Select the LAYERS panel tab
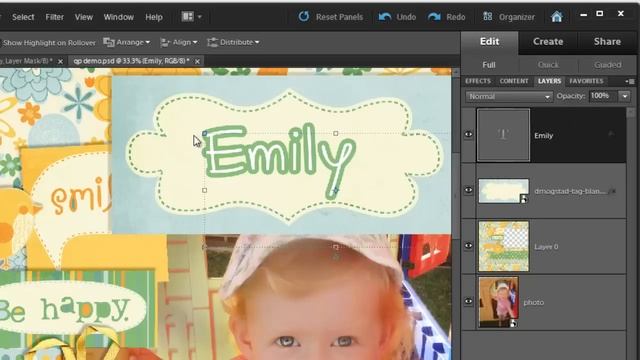This screenshot has width=640, height=360. (x=549, y=81)
